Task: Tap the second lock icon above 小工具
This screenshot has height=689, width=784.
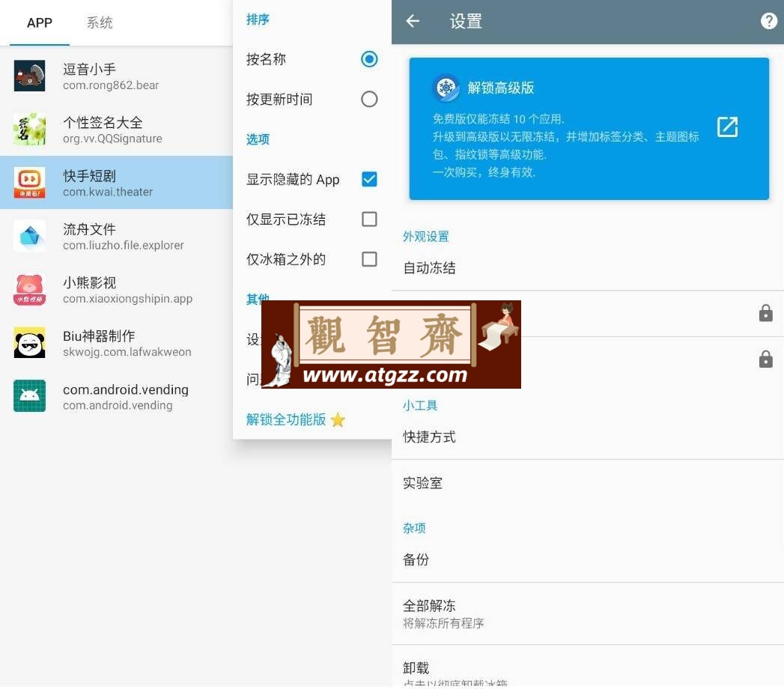Action: click(765, 359)
